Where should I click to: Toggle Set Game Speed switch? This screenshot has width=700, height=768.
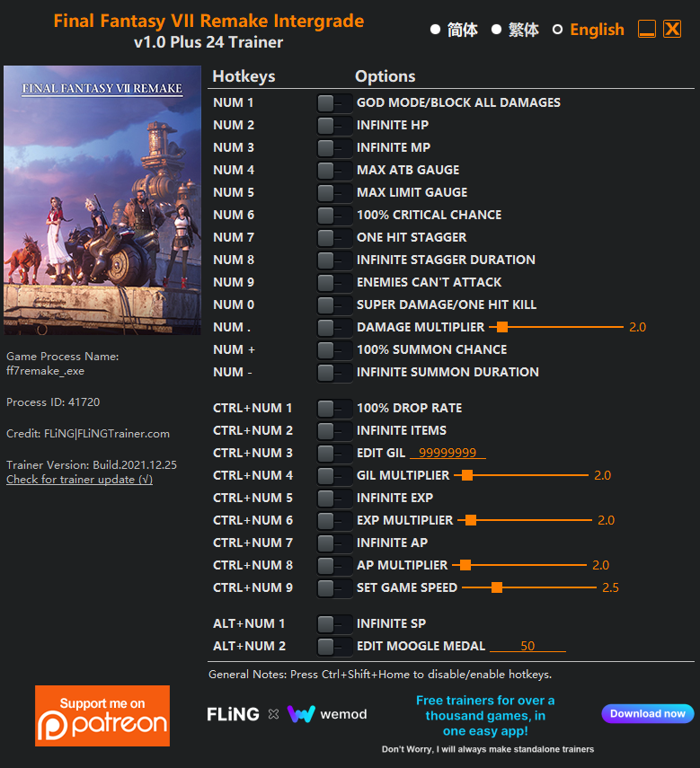tap(334, 588)
